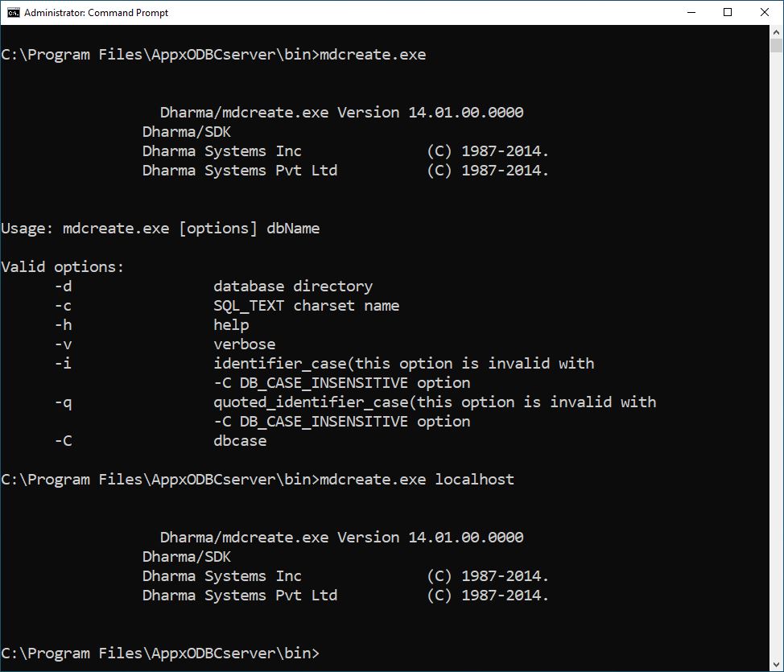The width and height of the screenshot is (784, 672).
Task: Maximize the Command Prompt window
Action: pos(728,12)
